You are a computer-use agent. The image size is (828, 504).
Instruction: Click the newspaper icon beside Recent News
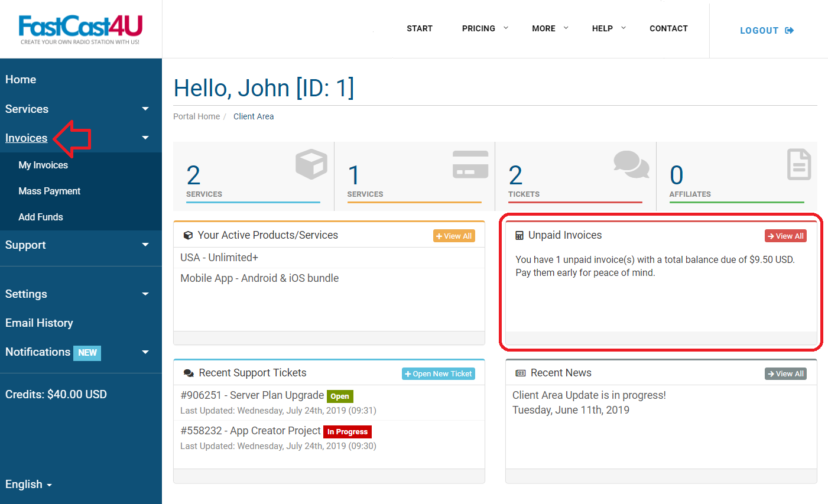521,373
